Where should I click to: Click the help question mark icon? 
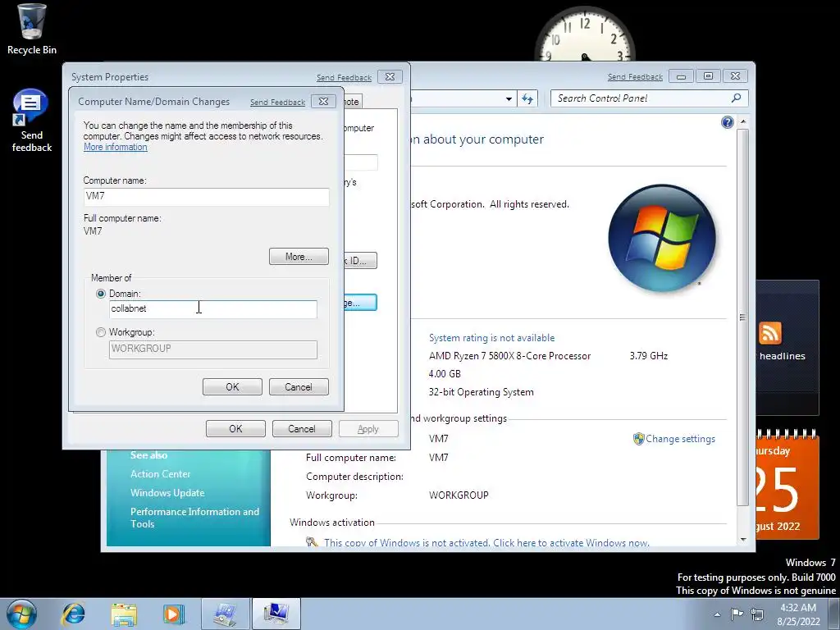click(727, 123)
